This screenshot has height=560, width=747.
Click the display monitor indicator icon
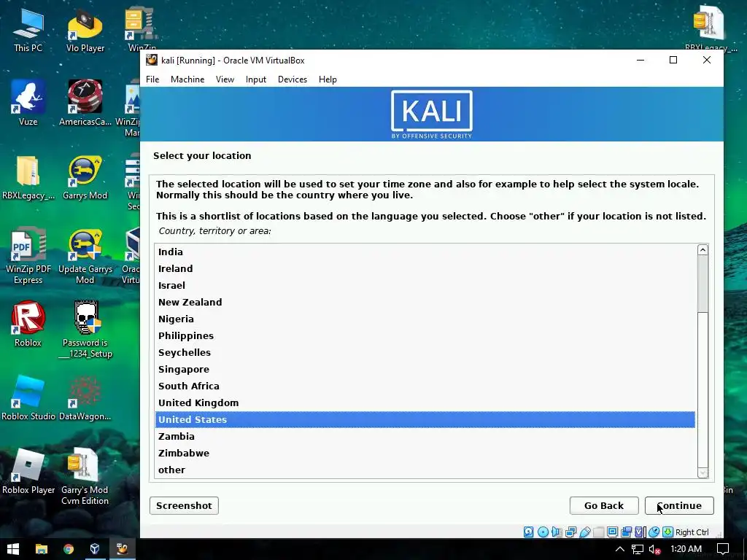612,532
